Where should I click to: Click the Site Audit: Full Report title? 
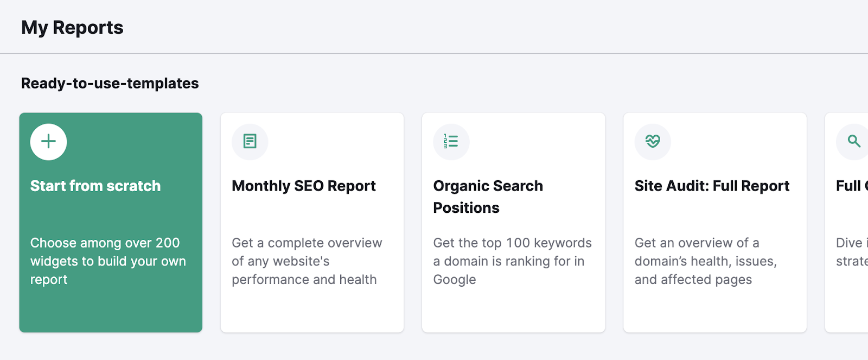[x=712, y=186]
